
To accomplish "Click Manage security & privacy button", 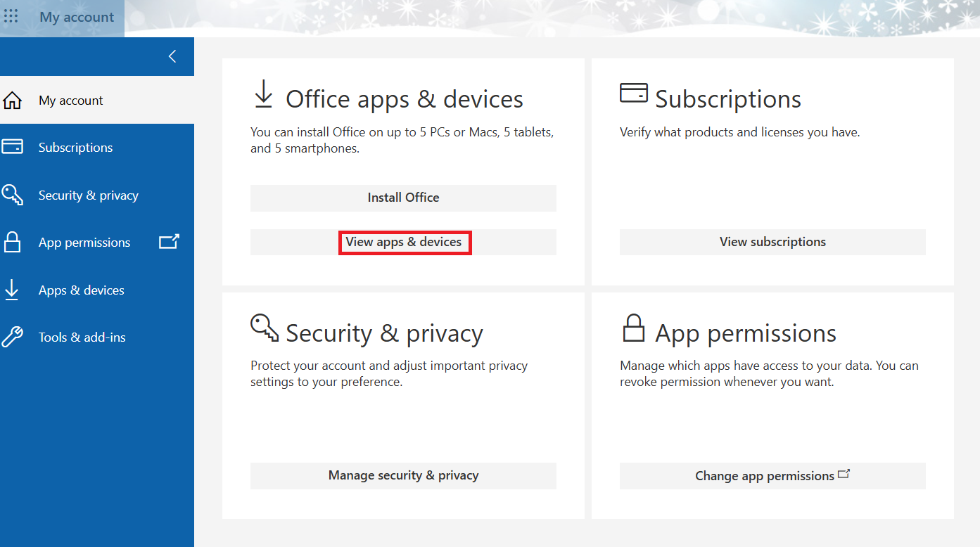I will 403,476.
